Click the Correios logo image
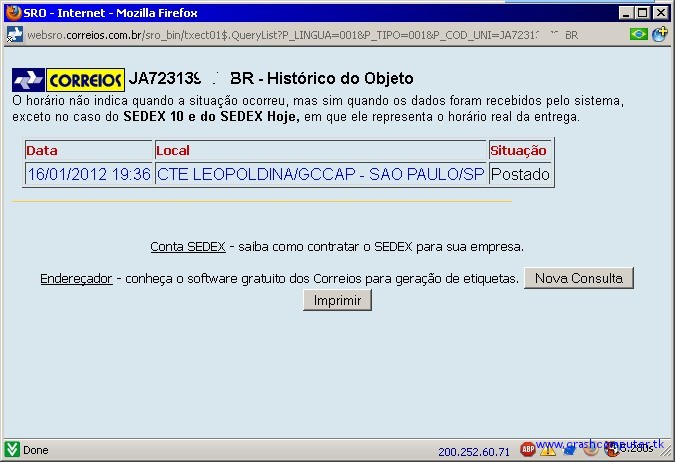Viewport: 675px width, 462px height. [68, 80]
